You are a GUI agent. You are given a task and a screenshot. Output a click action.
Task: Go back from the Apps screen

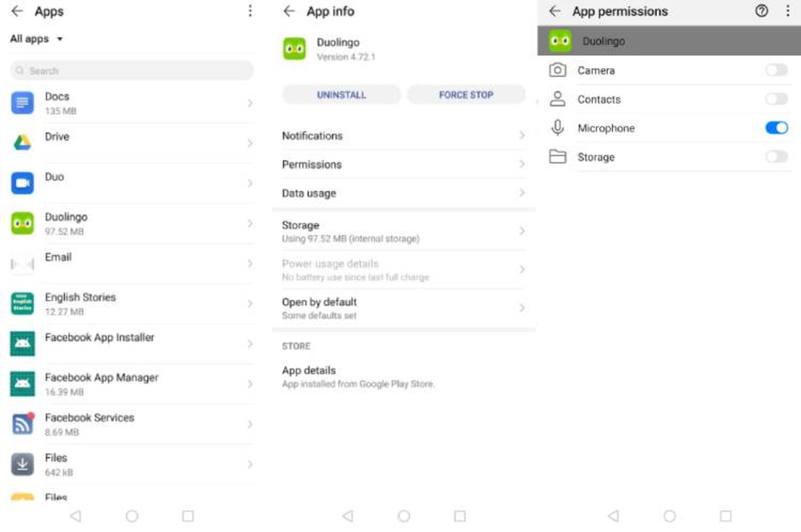click(17, 11)
